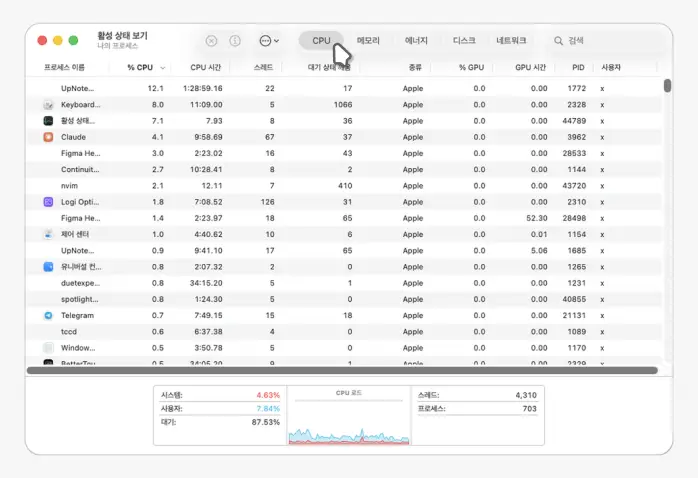The height and width of the screenshot is (478, 698).
Task: Sort by PID column header
Action: [x=578, y=67]
